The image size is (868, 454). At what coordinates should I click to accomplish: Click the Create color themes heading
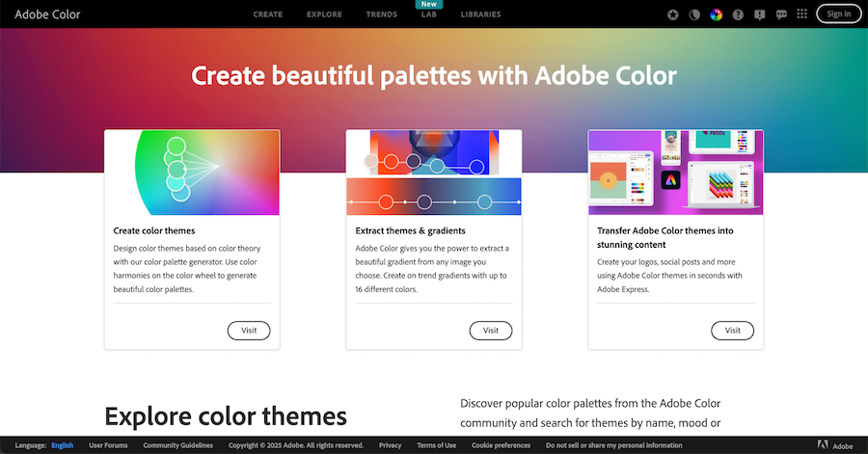154,230
